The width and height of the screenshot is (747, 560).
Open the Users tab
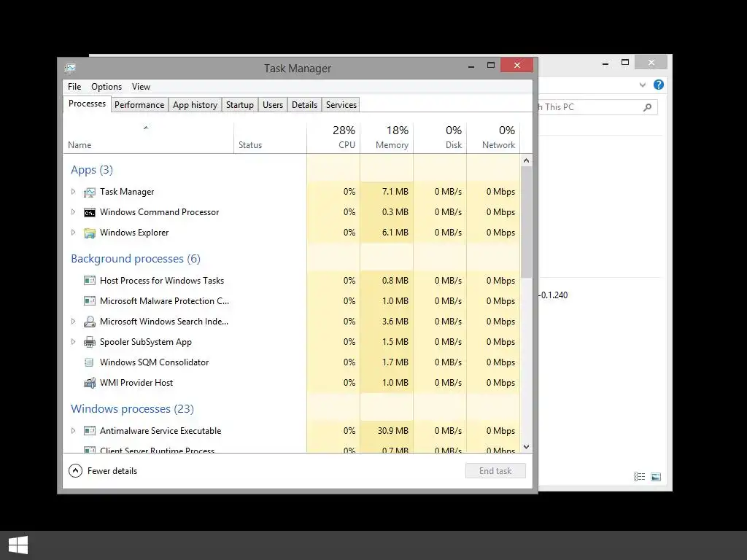click(x=273, y=105)
